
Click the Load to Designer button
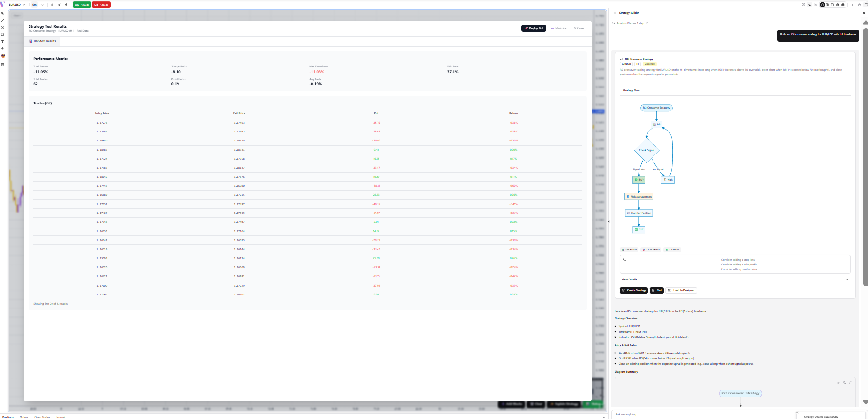(682, 290)
